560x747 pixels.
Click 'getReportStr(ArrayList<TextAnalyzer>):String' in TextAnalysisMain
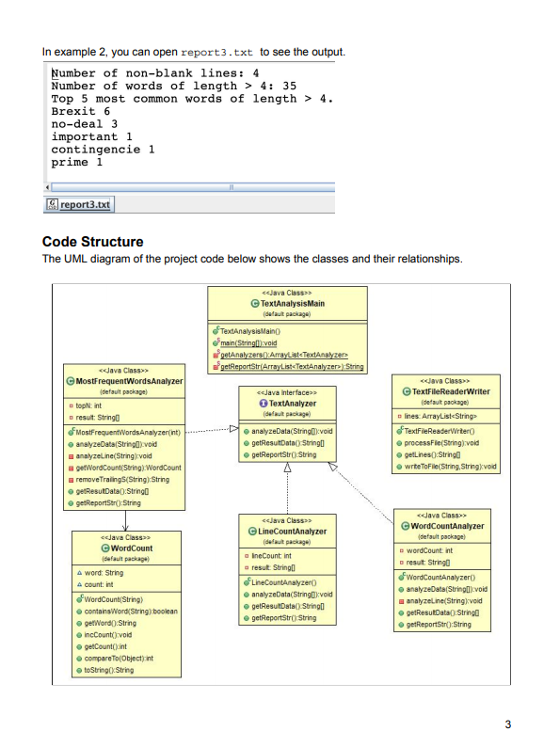pos(288,366)
